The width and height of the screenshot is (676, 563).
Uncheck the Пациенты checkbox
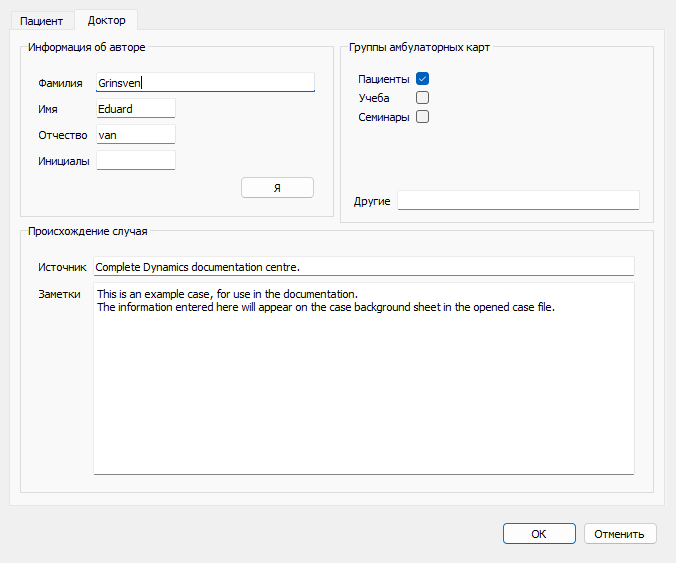click(422, 78)
